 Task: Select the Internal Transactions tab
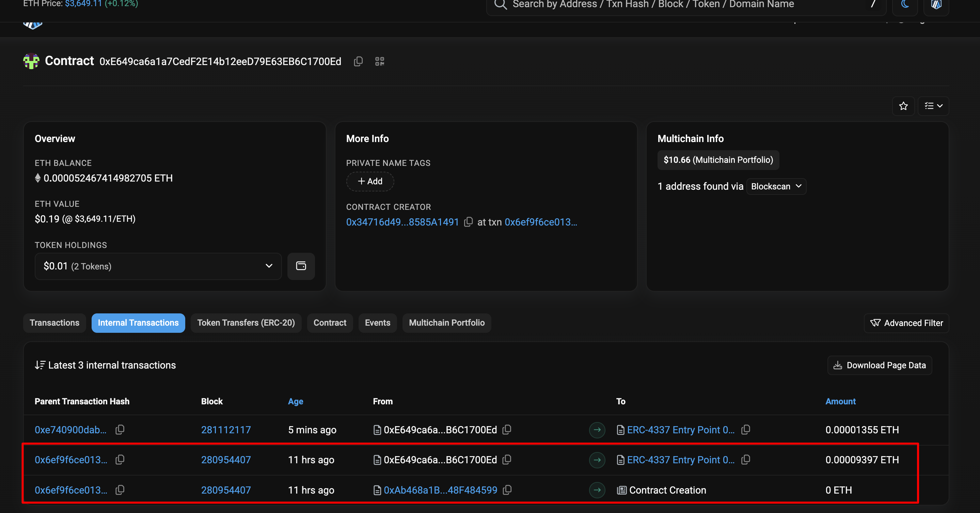[138, 323]
